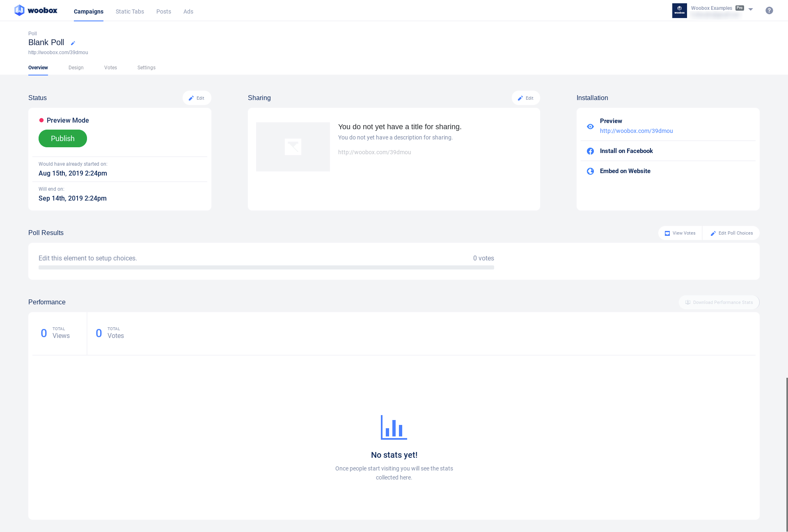Open the Campaigns tab

[89, 11]
